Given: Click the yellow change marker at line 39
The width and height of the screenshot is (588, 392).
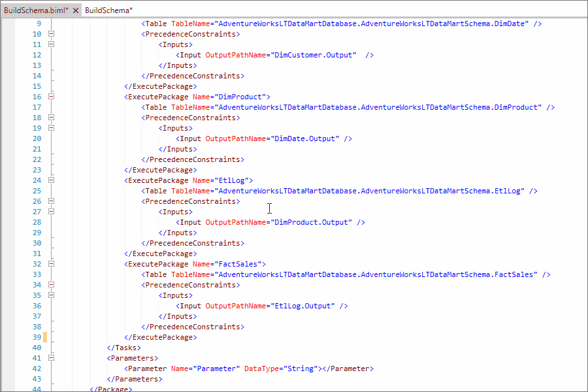Looking at the screenshot, I should pyautogui.click(x=45, y=337).
